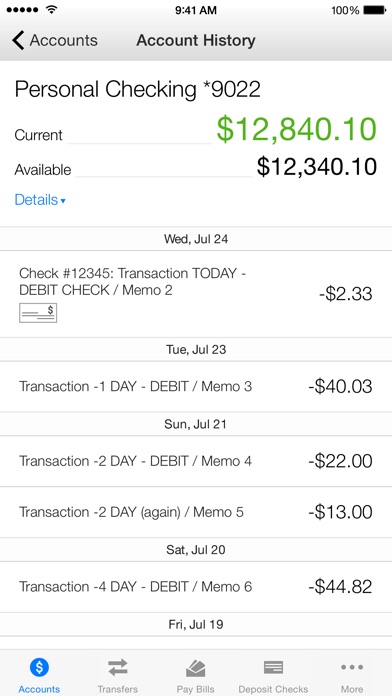Open the -$2.33 debit check transaction
The height and width of the screenshot is (696, 392).
click(x=196, y=294)
